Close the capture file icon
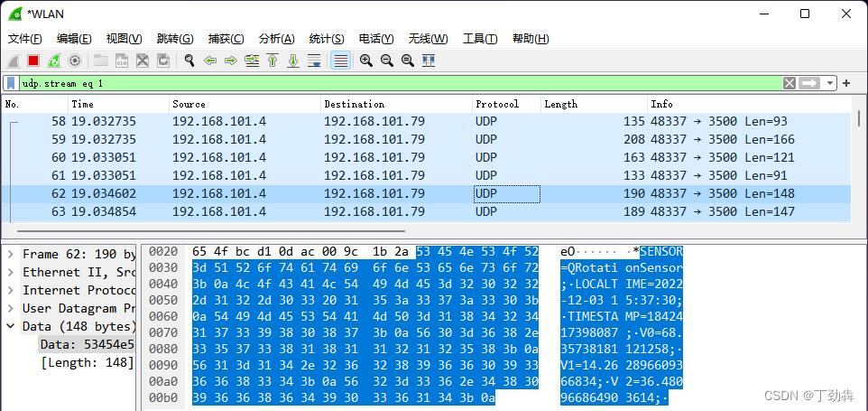Viewport: 868px width, 411px height. coord(143,61)
